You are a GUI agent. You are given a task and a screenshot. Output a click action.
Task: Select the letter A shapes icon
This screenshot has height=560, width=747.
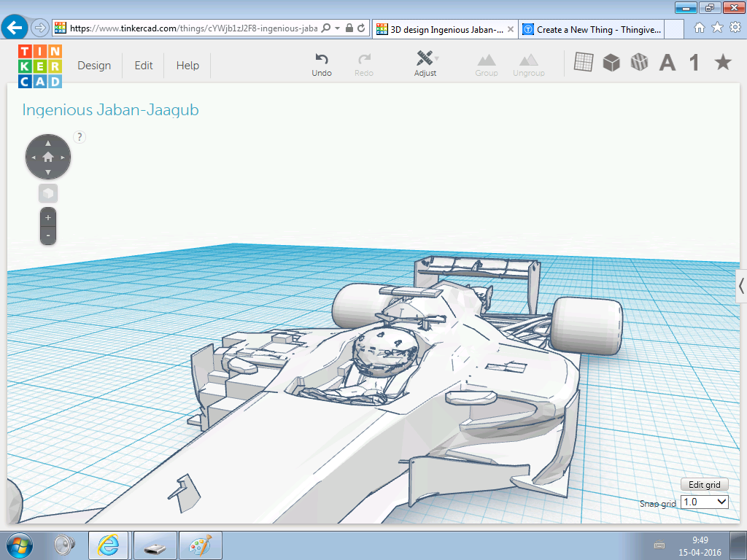(667, 63)
